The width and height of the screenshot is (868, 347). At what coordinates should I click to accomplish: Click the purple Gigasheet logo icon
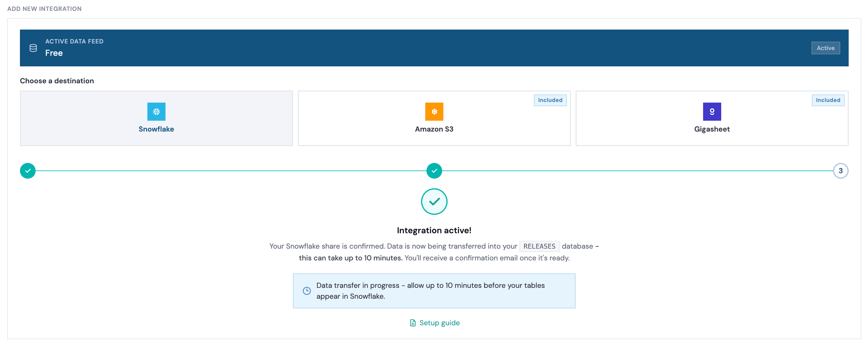coord(712,111)
